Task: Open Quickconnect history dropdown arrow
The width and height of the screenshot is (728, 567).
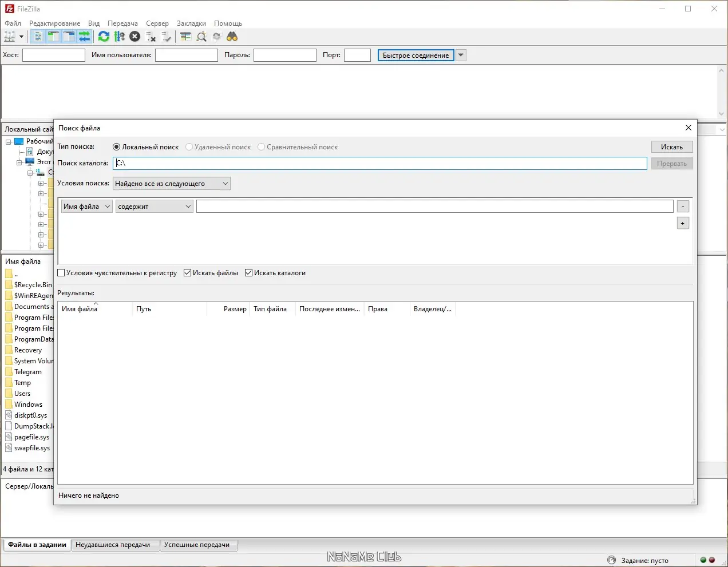Action: 461,55
